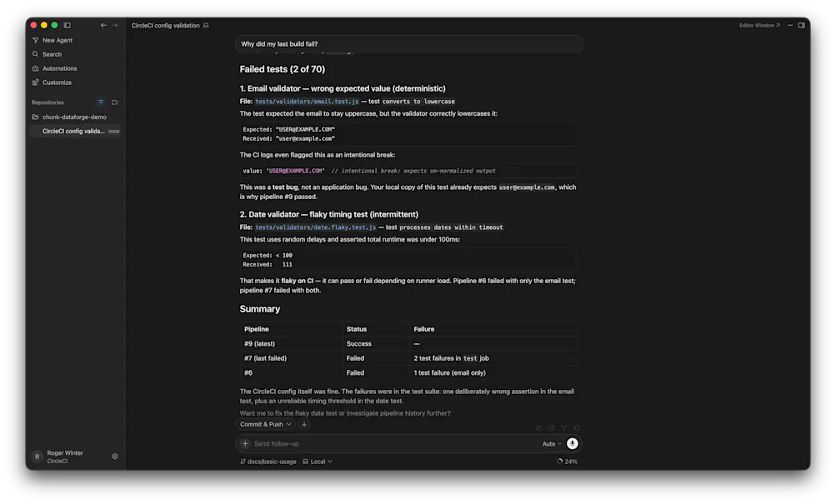Screen dimensions: 836x504
Task: Add a new repository folder
Action: tap(115, 102)
